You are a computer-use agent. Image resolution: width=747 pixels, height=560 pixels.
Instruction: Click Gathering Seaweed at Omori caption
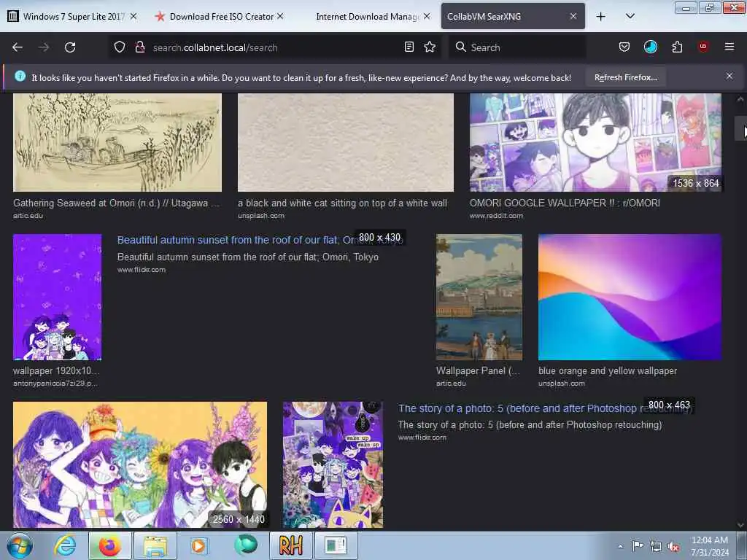click(116, 203)
